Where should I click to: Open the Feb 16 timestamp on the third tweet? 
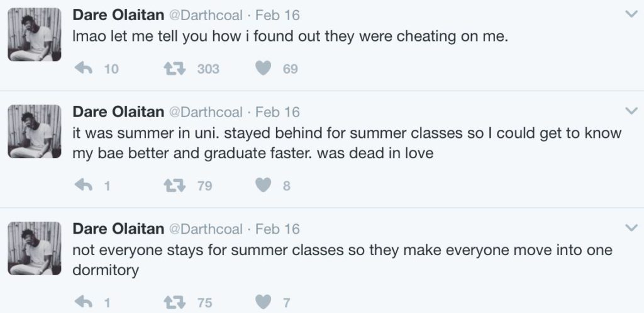click(277, 229)
